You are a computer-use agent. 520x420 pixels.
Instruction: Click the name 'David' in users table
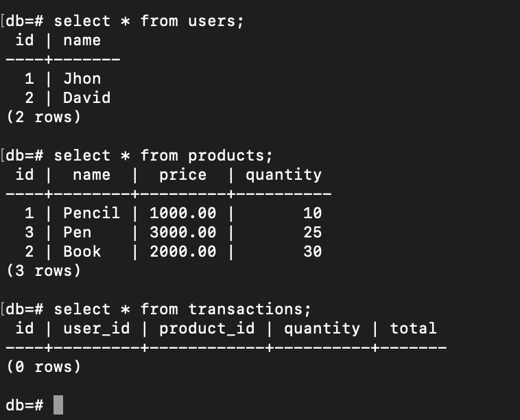[87, 98]
